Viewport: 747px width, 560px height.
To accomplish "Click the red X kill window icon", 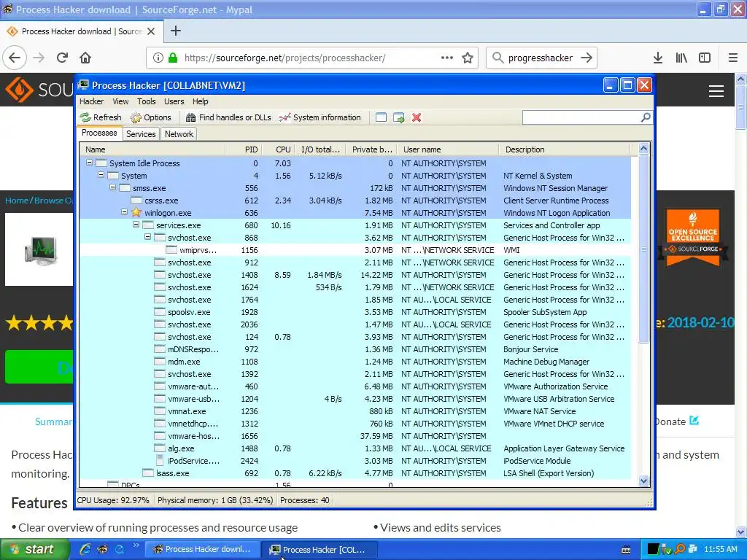I will 417,117.
